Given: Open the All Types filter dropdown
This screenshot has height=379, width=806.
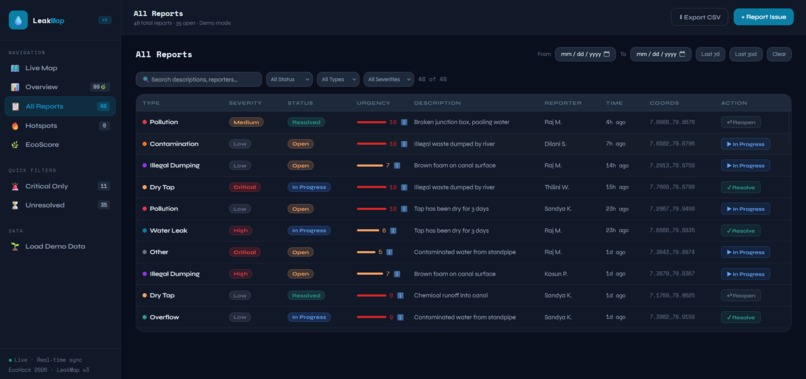Looking at the screenshot, I should (338, 80).
